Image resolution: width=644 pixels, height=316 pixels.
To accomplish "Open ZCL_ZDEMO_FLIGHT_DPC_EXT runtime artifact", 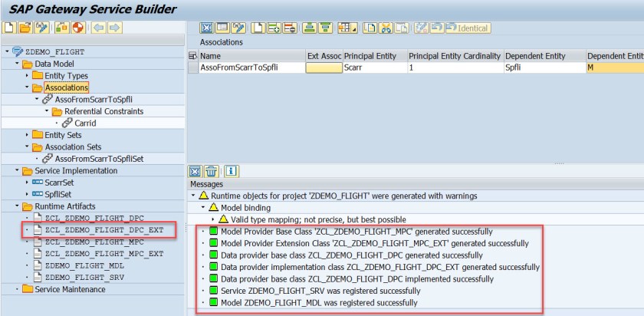I will (104, 230).
